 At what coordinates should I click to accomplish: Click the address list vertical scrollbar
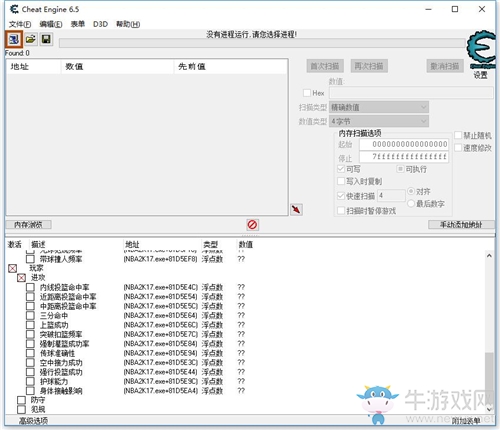(489, 332)
